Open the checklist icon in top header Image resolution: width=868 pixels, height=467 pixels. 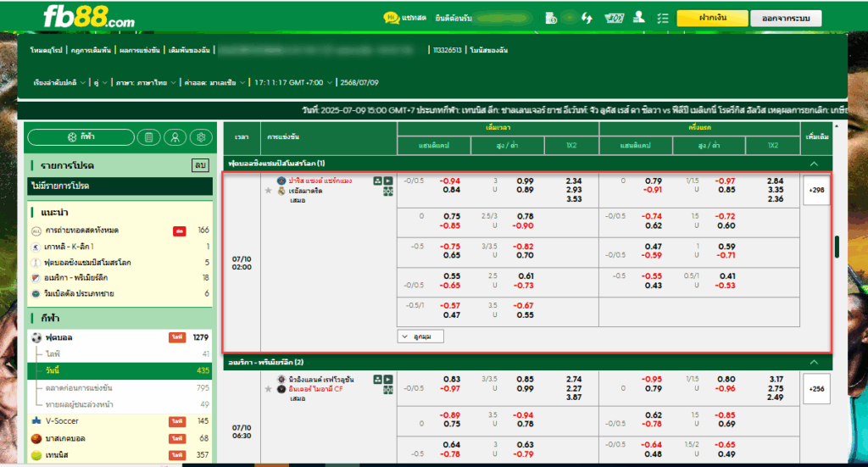663,19
